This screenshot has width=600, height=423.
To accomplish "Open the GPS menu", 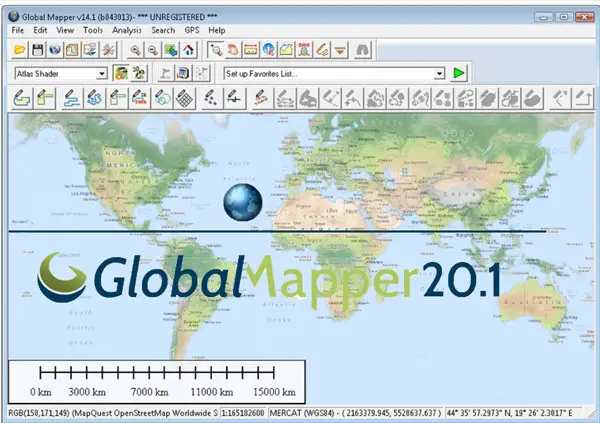I will 192,30.
